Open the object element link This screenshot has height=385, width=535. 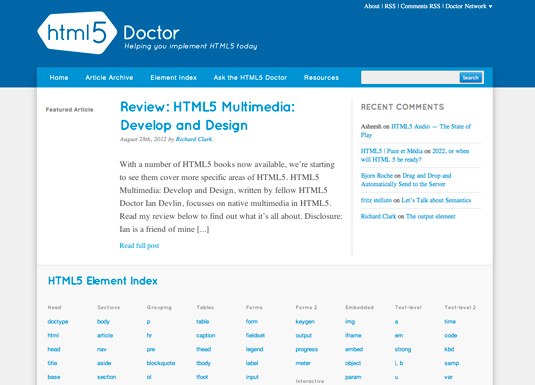[353, 363]
